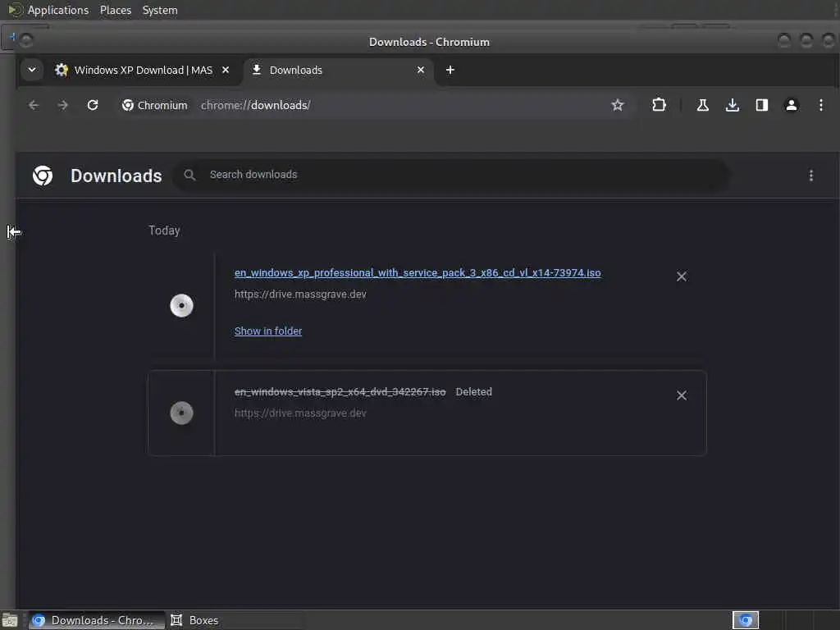Close the Windows XP Download tab

point(226,70)
